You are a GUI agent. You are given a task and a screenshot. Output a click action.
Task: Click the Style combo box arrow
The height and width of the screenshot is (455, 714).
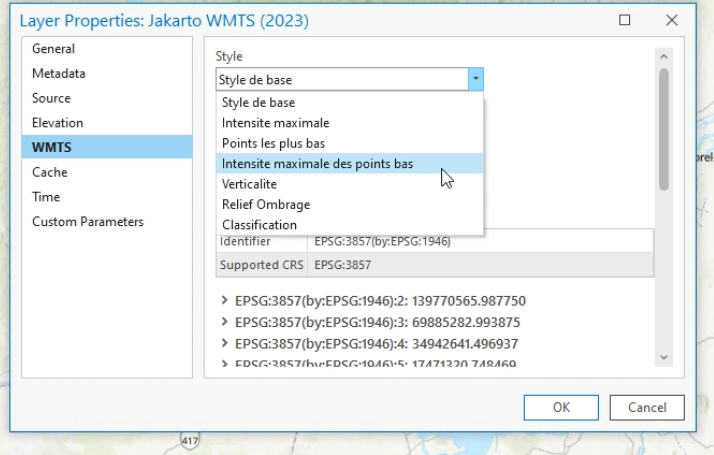point(476,79)
